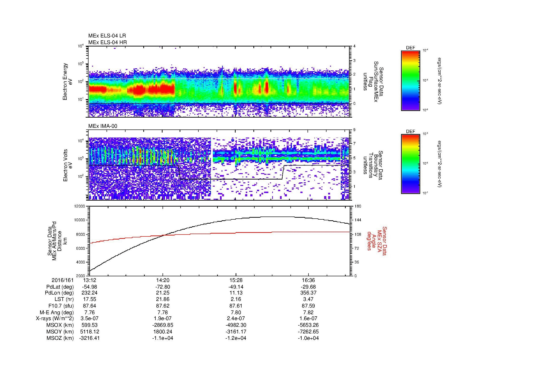This screenshot has width=555, height=392.
Task: Click the X-rays value '2.4e-07'
Action: pyautogui.click(x=236, y=318)
